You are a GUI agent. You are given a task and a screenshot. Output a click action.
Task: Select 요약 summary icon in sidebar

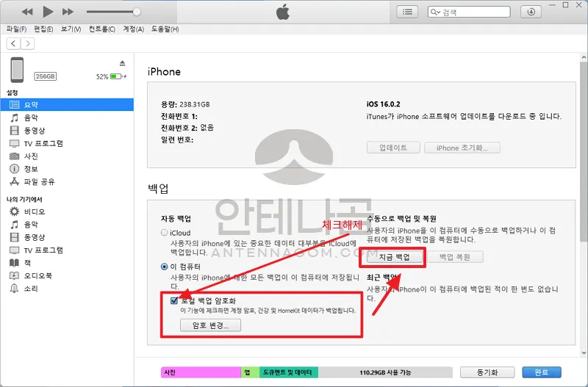[x=14, y=105]
